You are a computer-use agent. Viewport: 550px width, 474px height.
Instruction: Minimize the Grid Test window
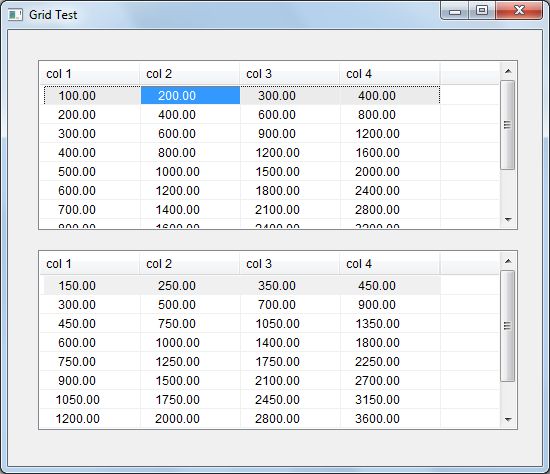[455, 11]
